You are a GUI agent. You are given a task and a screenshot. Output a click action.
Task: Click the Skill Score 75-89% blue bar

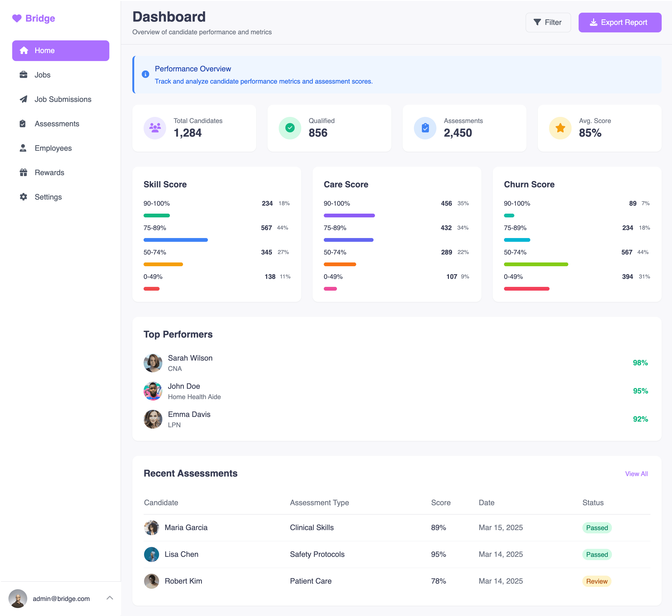pyautogui.click(x=176, y=240)
